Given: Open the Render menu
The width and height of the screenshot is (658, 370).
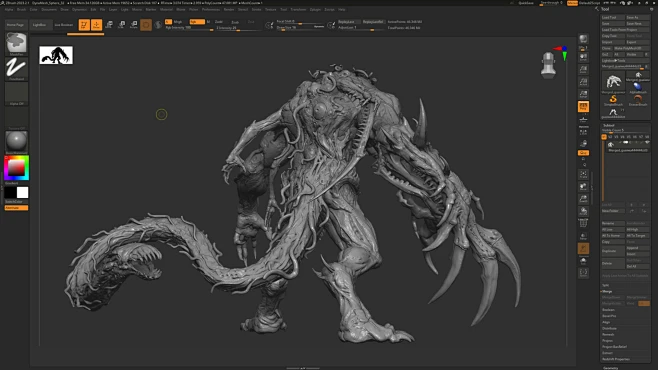Looking at the screenshot, I should 229,9.
